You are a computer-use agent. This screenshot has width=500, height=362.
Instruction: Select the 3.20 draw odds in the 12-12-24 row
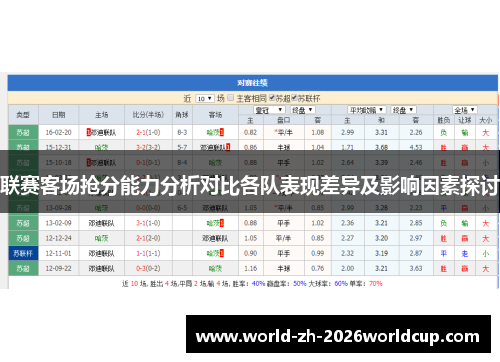click(381, 238)
